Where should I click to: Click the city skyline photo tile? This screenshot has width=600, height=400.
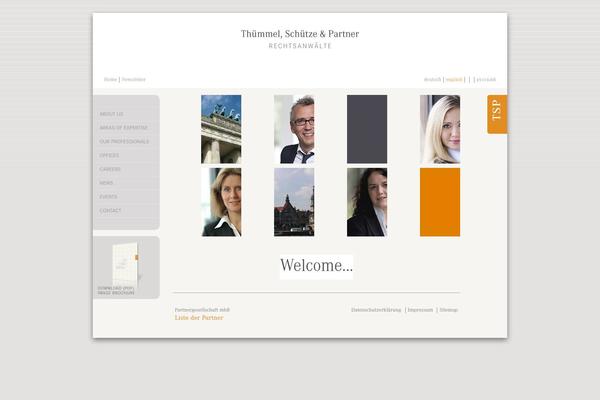294,202
